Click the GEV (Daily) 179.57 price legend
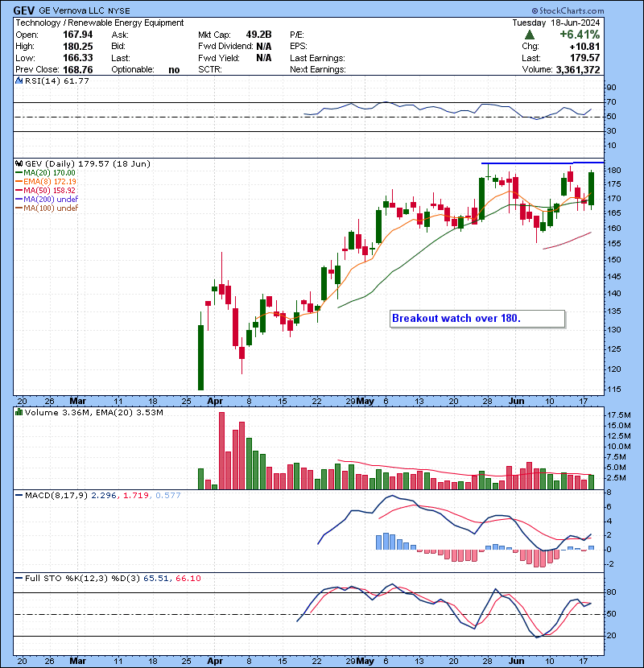The image size is (644, 668). 88,163
